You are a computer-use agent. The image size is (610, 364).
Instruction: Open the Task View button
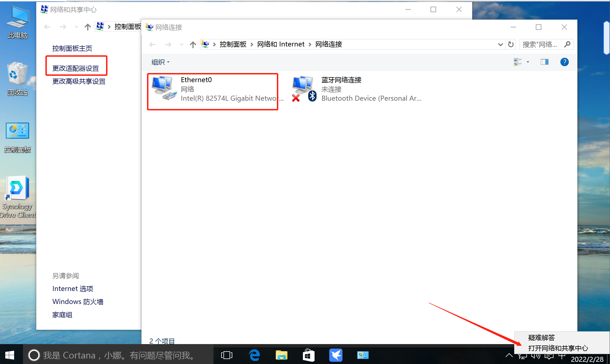(x=227, y=355)
